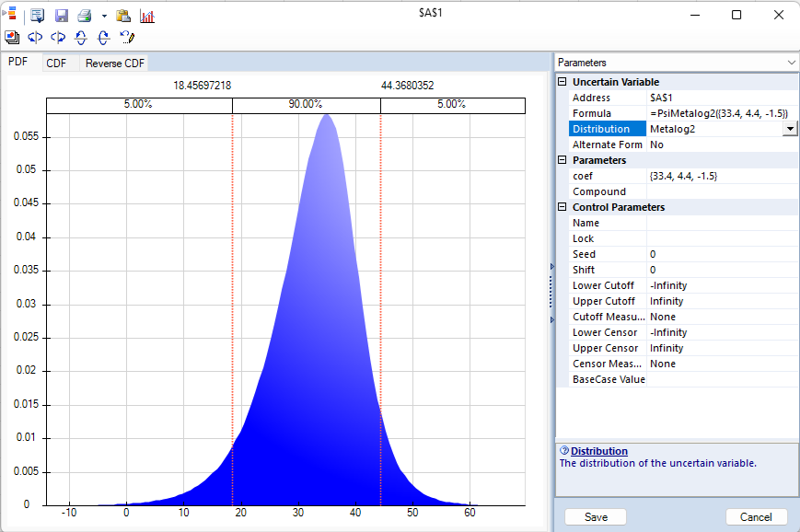Click the first horizontal rotate arrows icon
The width and height of the screenshot is (800, 532).
pos(36,38)
